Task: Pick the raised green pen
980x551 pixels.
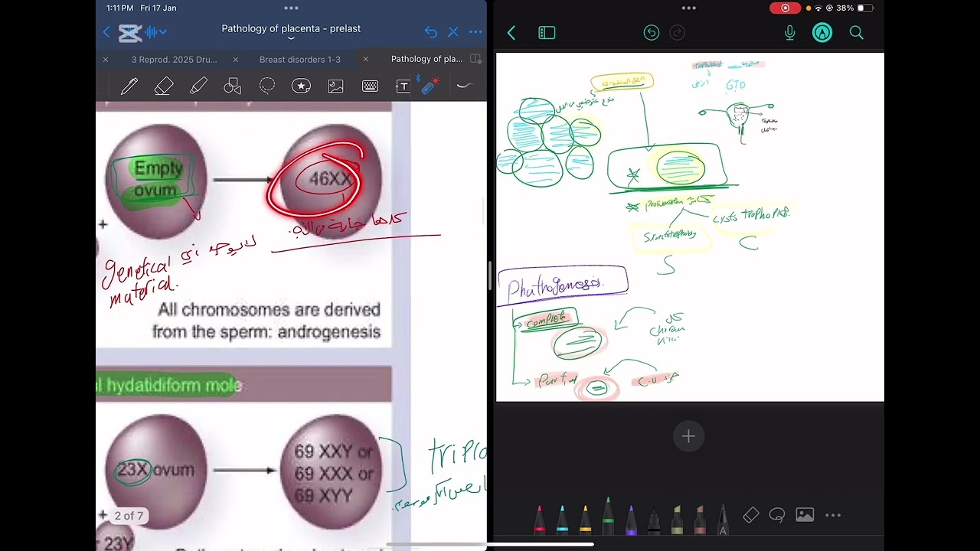Action: [x=608, y=515]
